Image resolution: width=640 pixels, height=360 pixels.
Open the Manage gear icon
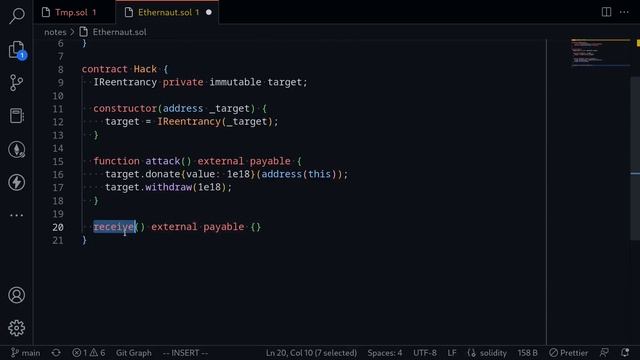click(x=17, y=328)
